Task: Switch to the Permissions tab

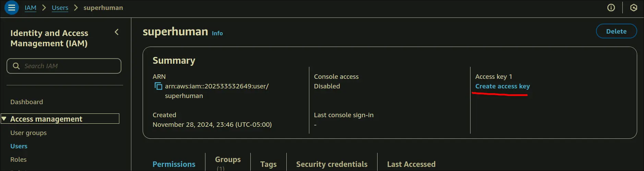Action: [x=174, y=164]
